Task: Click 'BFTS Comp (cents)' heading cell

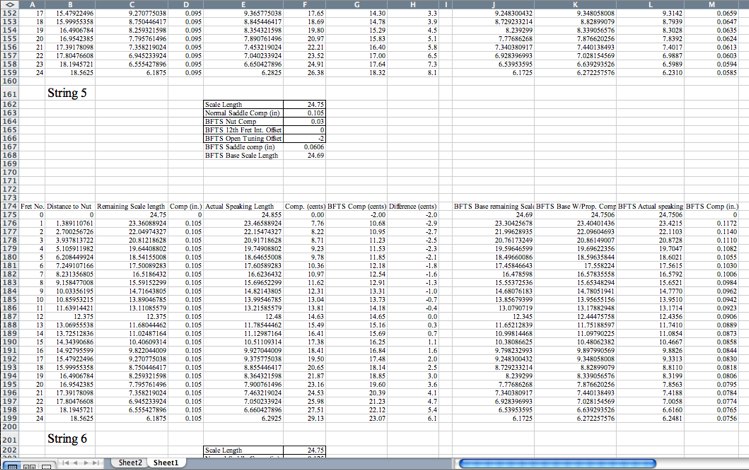Action: click(x=356, y=206)
